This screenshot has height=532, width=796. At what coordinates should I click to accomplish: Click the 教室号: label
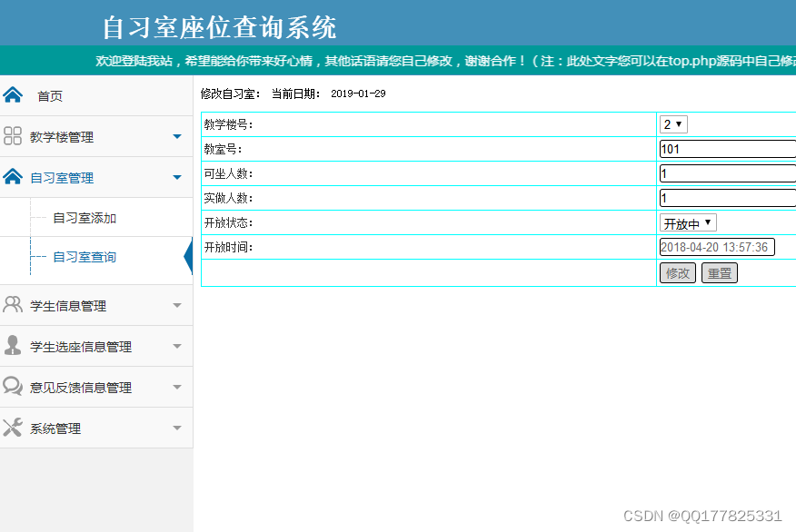[x=224, y=149]
